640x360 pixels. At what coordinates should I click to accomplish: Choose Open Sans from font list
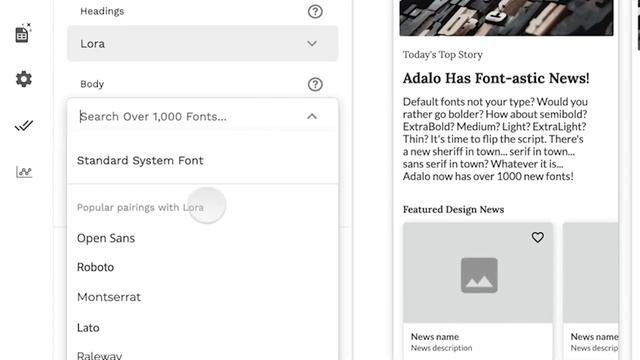tap(106, 238)
